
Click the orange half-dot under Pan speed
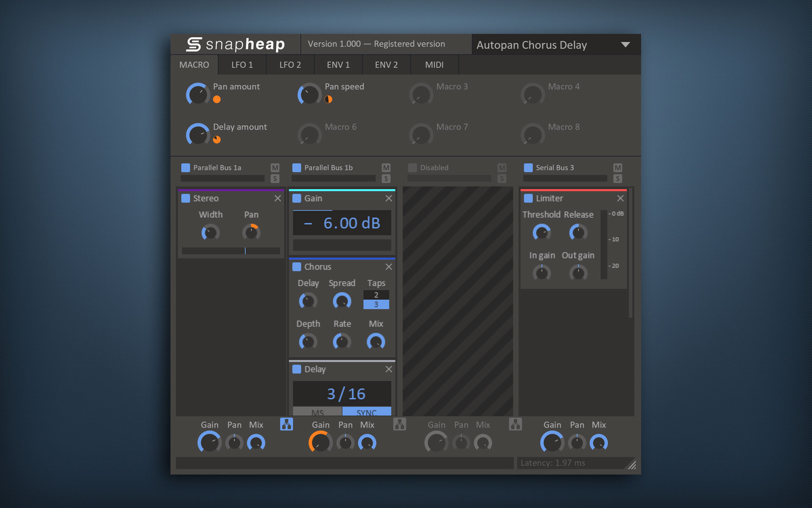point(329,99)
